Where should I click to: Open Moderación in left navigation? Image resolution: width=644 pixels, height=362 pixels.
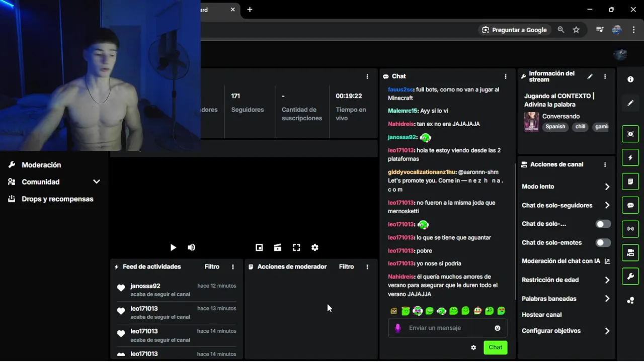(x=41, y=165)
